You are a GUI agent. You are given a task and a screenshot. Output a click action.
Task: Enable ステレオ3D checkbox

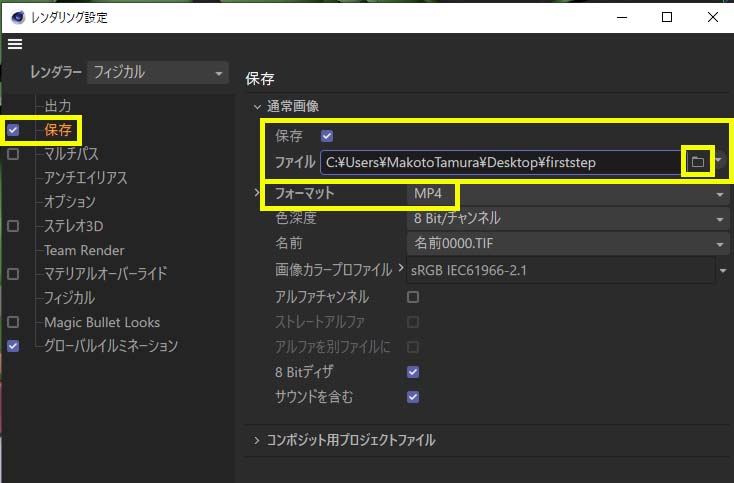[13, 226]
